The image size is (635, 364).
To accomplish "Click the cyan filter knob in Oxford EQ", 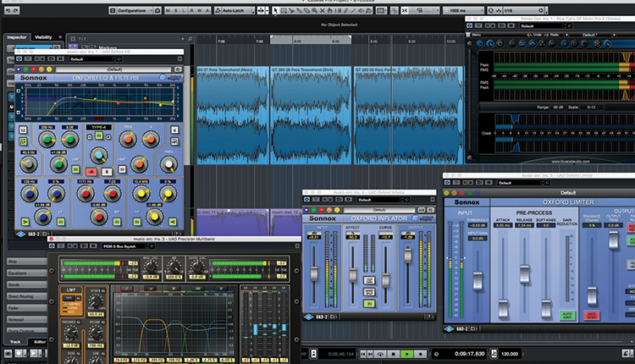I will click(x=99, y=156).
